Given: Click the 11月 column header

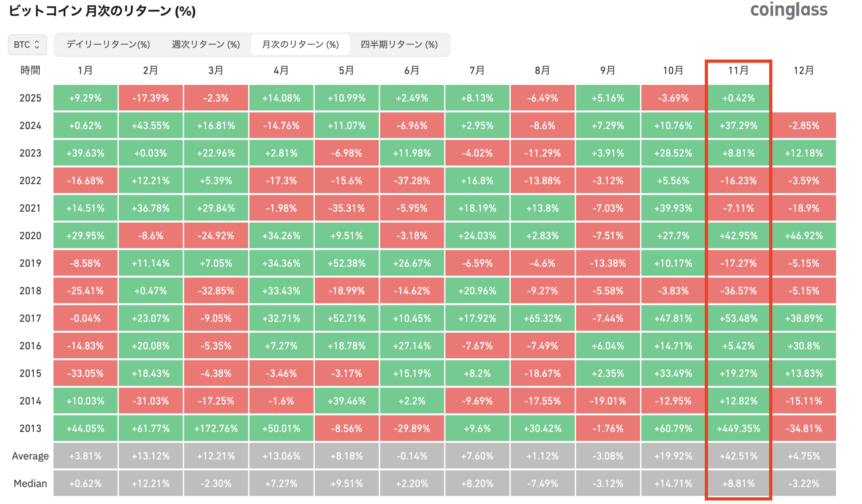Looking at the screenshot, I should [x=738, y=70].
